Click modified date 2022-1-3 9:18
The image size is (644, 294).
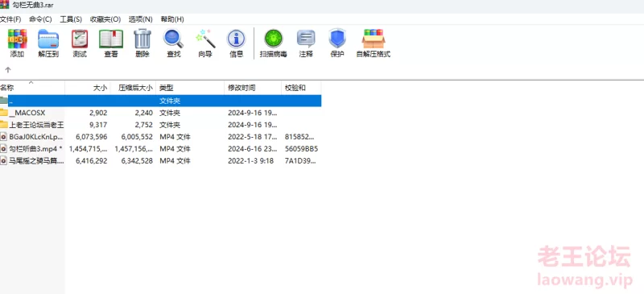click(x=251, y=161)
